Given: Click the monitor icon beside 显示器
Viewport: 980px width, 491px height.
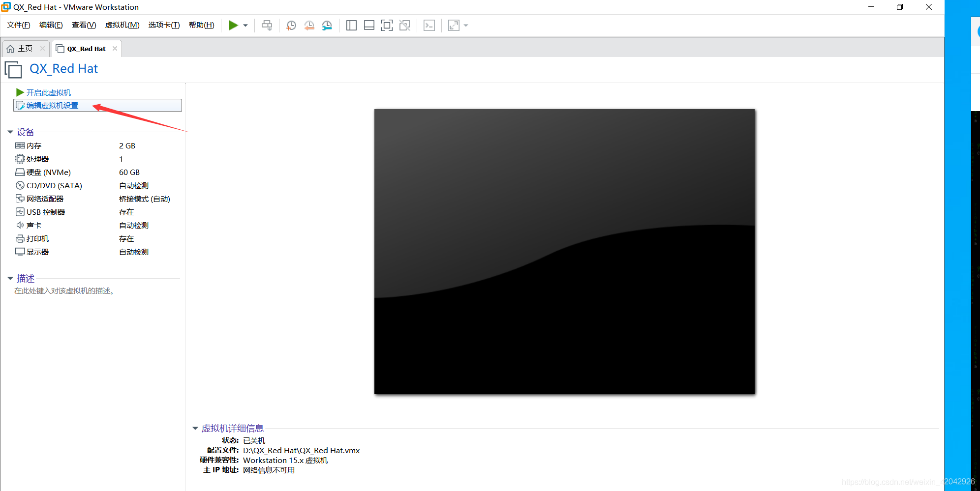Looking at the screenshot, I should click(x=20, y=252).
